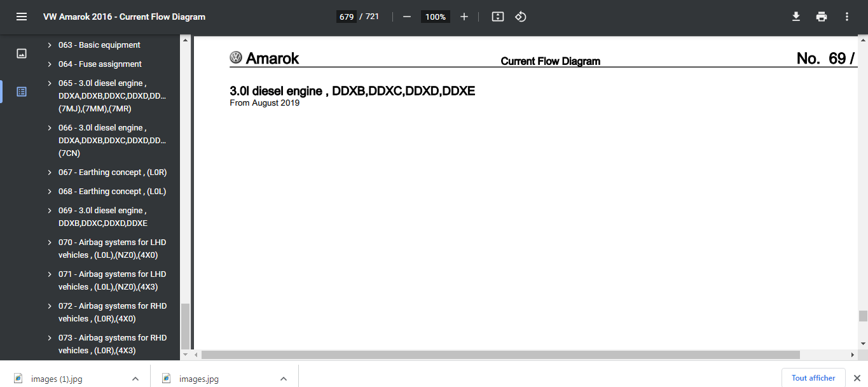Open downloaded file images.jpg
Screen dimensions: 868x387
(x=199, y=379)
